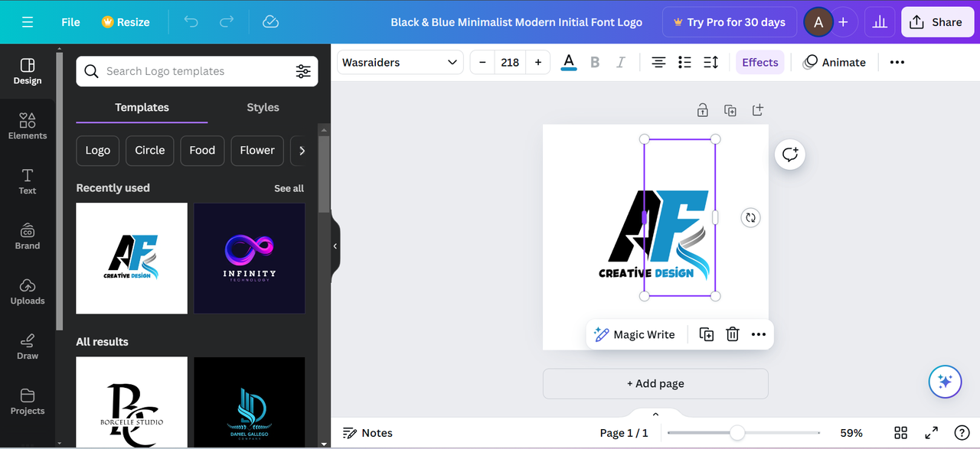Viewport: 980px width, 449px height.
Task: Undo the last action
Action: (x=191, y=22)
